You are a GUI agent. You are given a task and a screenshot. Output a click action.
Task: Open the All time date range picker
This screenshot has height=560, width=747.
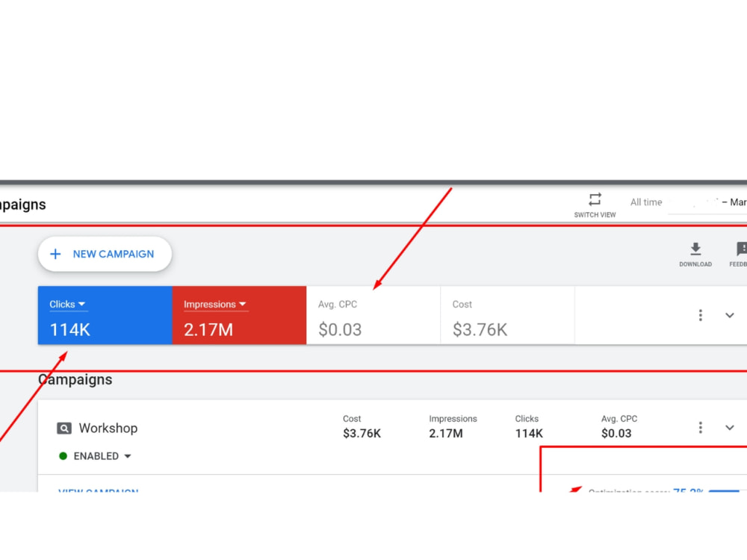689,202
